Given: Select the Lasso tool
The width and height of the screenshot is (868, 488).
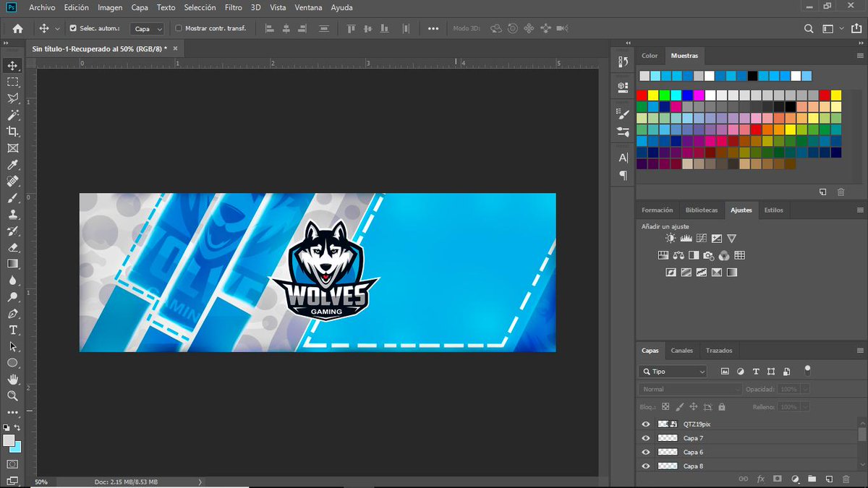Looking at the screenshot, I should pyautogui.click(x=12, y=98).
